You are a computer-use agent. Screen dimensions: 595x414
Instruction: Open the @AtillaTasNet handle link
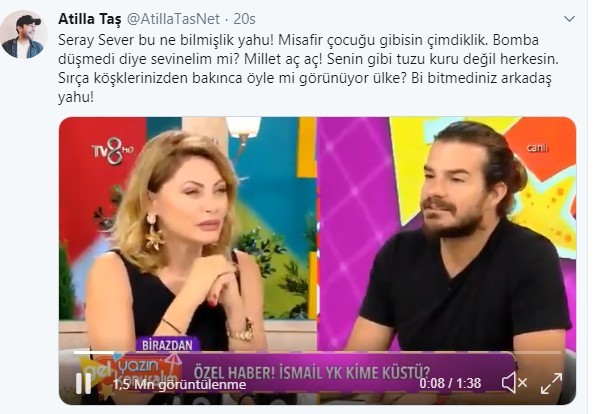(x=173, y=19)
